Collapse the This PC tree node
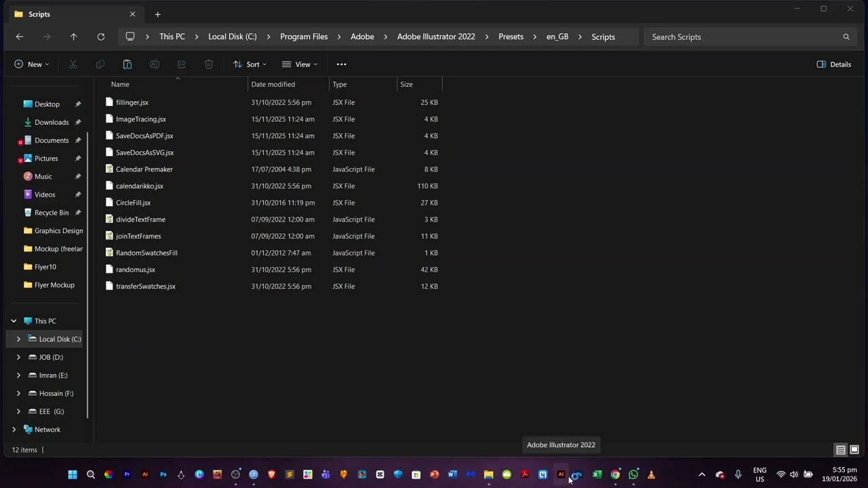The width and height of the screenshot is (868, 488). pyautogui.click(x=14, y=321)
